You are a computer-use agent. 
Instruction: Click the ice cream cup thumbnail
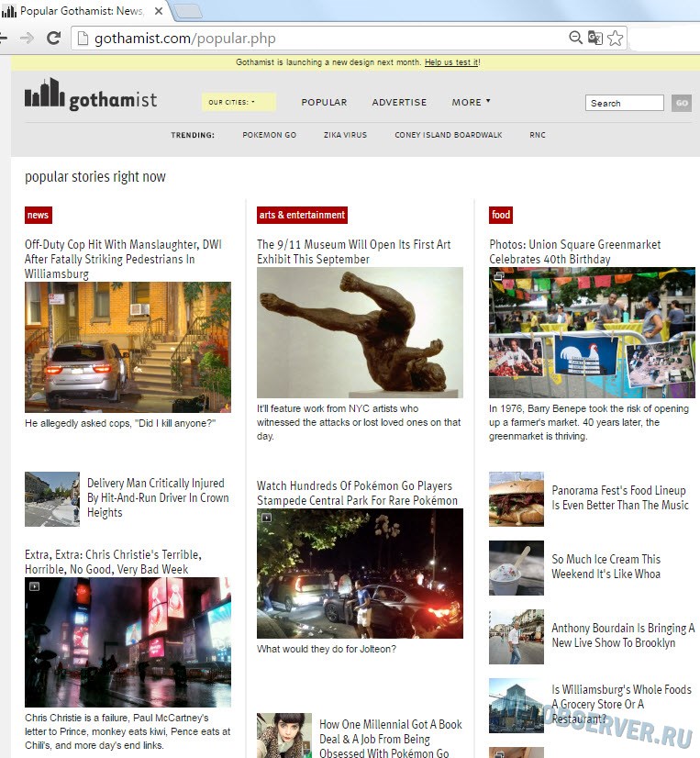517,567
